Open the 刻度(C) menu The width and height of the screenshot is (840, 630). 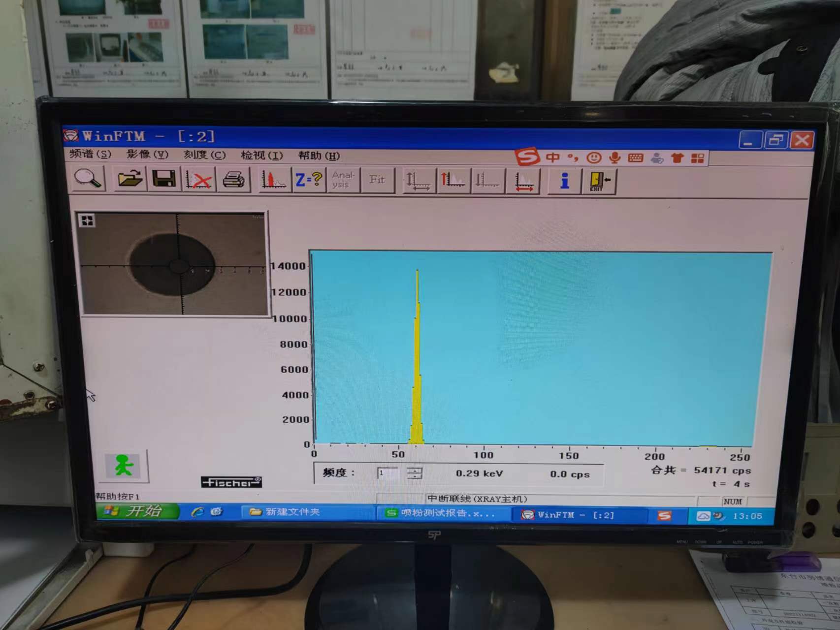pos(204,155)
